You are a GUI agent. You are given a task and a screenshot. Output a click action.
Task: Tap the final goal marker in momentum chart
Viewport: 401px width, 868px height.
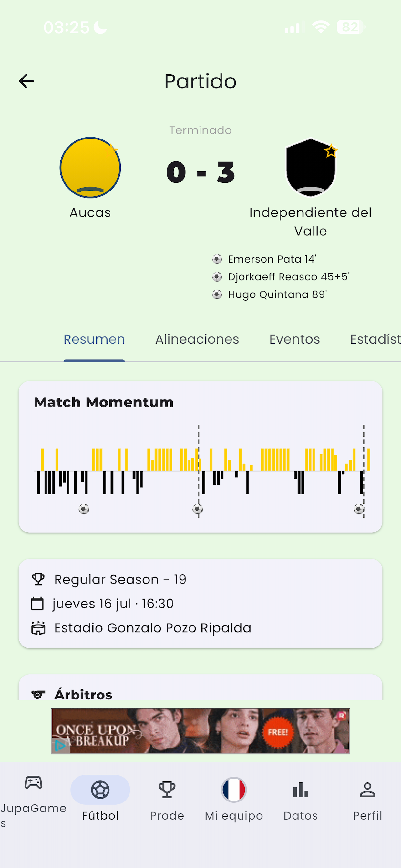(x=359, y=509)
